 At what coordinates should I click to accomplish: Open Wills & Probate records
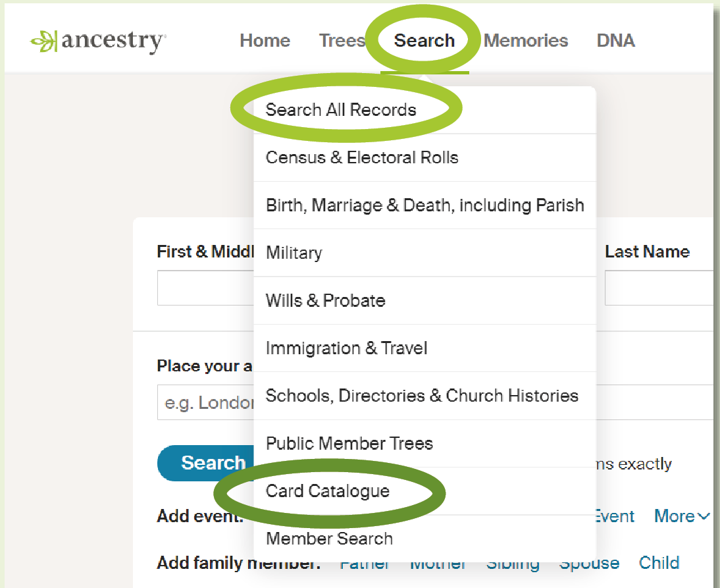tap(325, 300)
